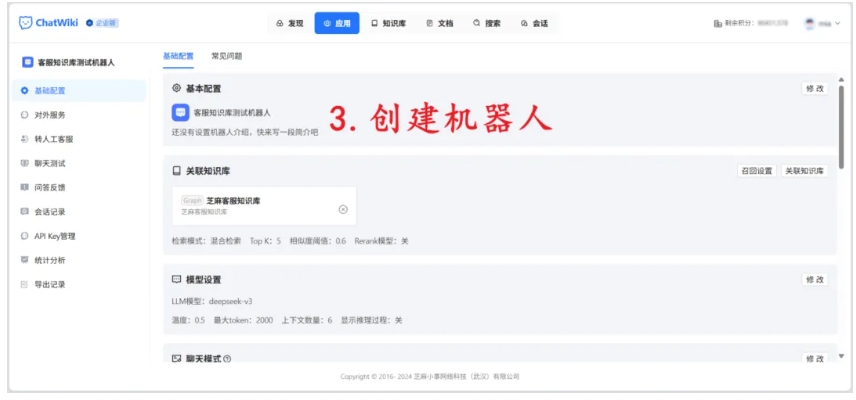Open 文档 in top navigation
Image resolution: width=856 pixels, height=400 pixels.
coord(439,23)
